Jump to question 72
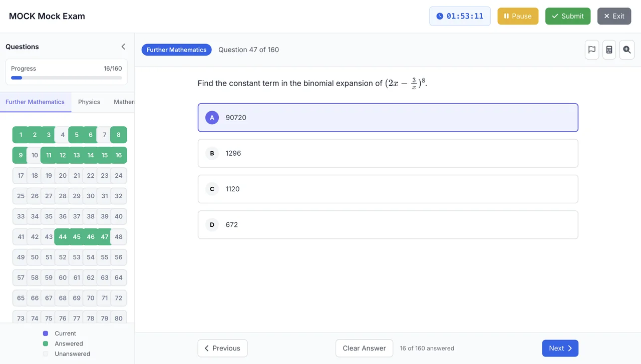The image size is (641, 364). [x=119, y=298]
